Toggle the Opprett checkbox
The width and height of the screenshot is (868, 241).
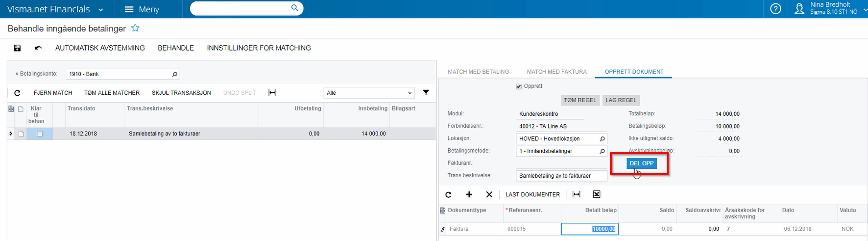519,86
